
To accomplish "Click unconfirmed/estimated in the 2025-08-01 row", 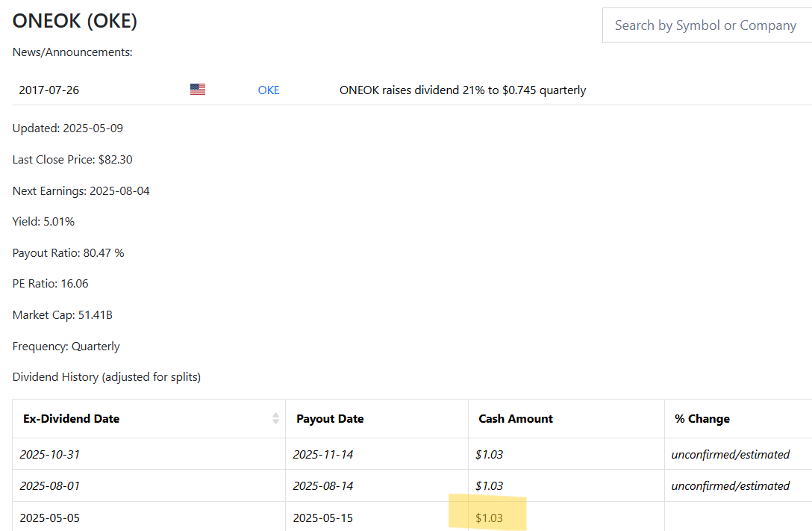I will (x=730, y=486).
